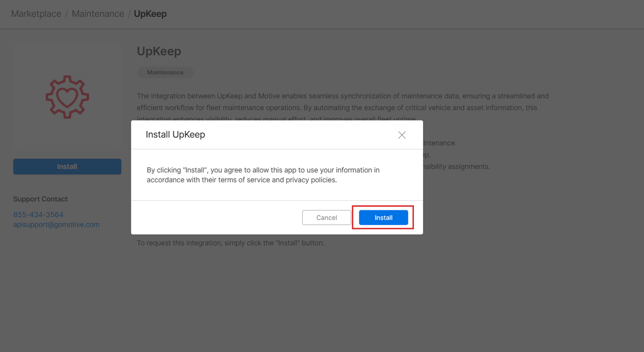This screenshot has width=644, height=352.
Task: Click the Maintenance category tag
Action: coord(165,73)
